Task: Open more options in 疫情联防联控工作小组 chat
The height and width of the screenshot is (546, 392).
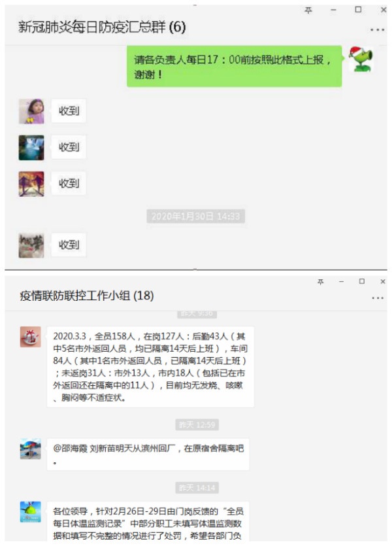Action: [378, 298]
